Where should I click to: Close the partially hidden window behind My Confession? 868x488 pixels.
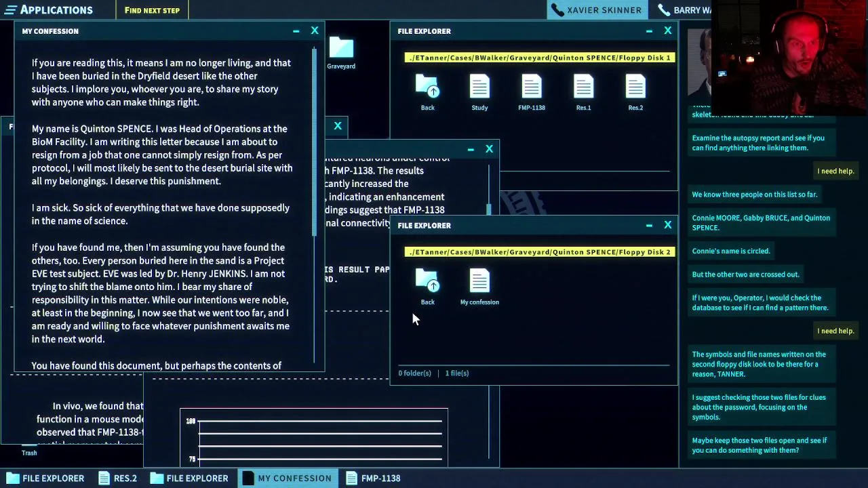[338, 126]
